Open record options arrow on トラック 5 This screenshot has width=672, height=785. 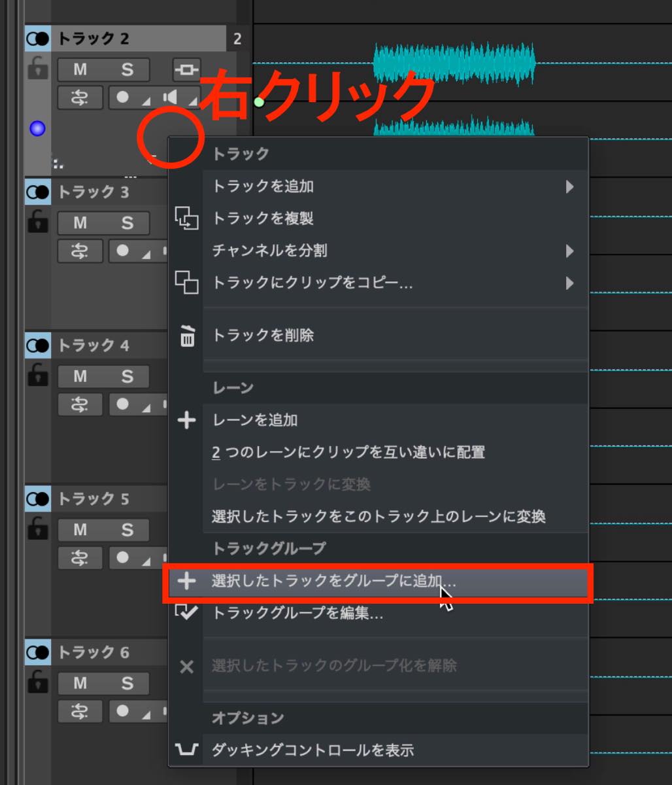[146, 561]
